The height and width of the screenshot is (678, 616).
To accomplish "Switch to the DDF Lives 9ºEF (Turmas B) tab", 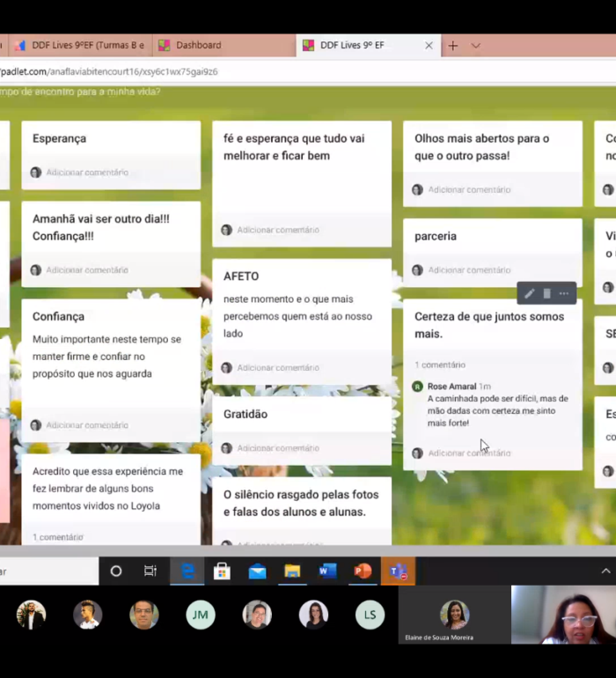I will coord(79,45).
